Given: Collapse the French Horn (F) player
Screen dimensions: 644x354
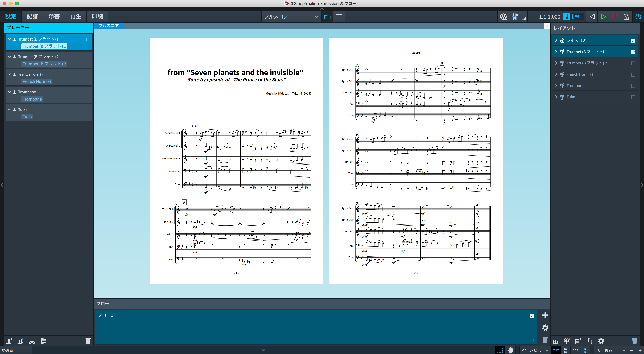Looking at the screenshot, I should click(x=9, y=74).
